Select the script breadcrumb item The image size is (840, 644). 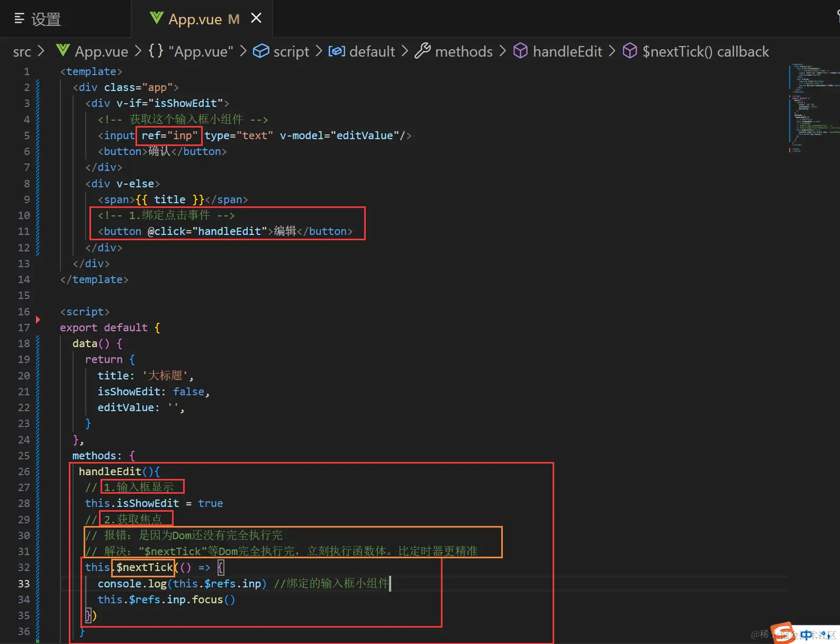(x=291, y=52)
